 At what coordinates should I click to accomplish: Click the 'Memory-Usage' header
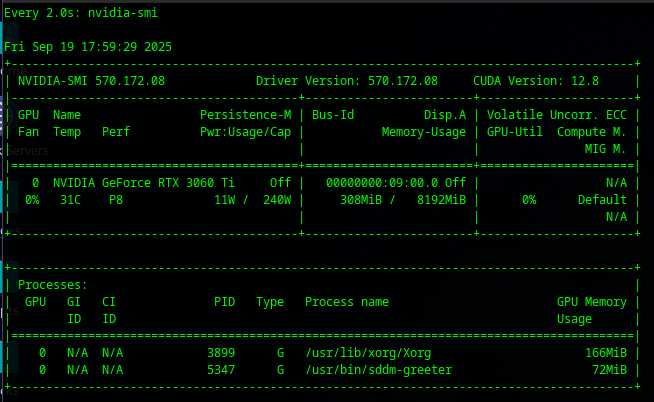pyautogui.click(x=424, y=132)
